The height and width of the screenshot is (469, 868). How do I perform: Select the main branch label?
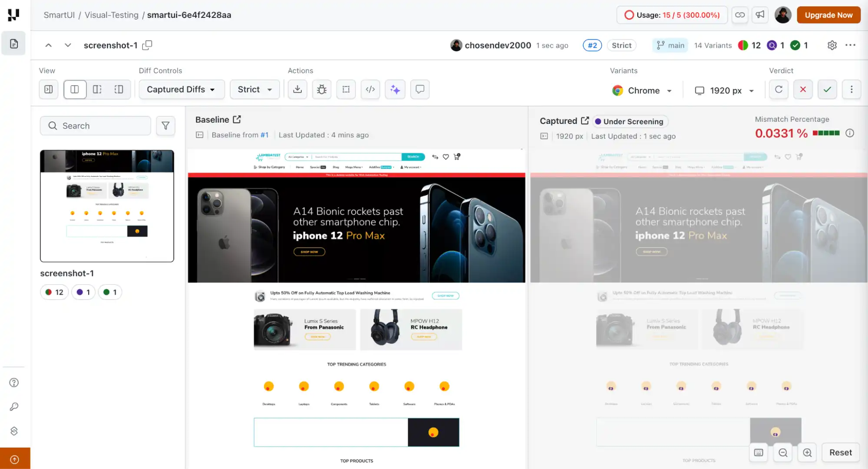670,45
